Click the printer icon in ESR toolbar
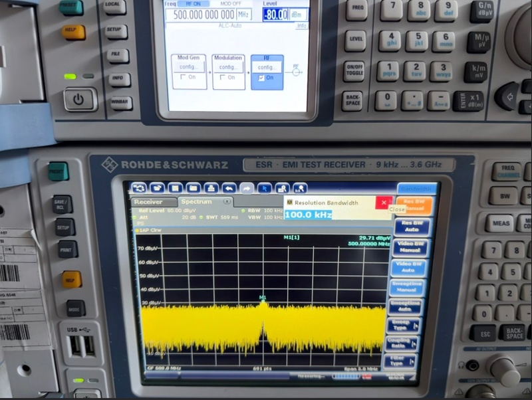Screen dimensions: 532x400 click(x=211, y=188)
